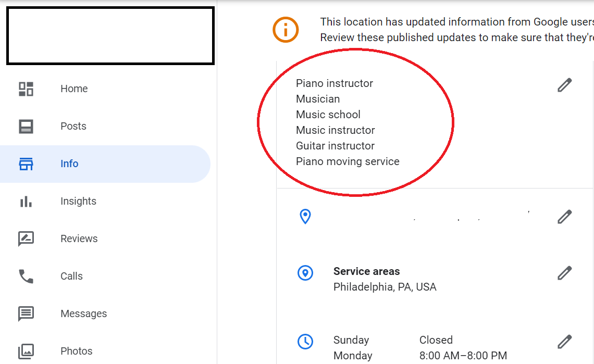Click the orange info alert icon
The image size is (594, 364).
click(x=286, y=30)
